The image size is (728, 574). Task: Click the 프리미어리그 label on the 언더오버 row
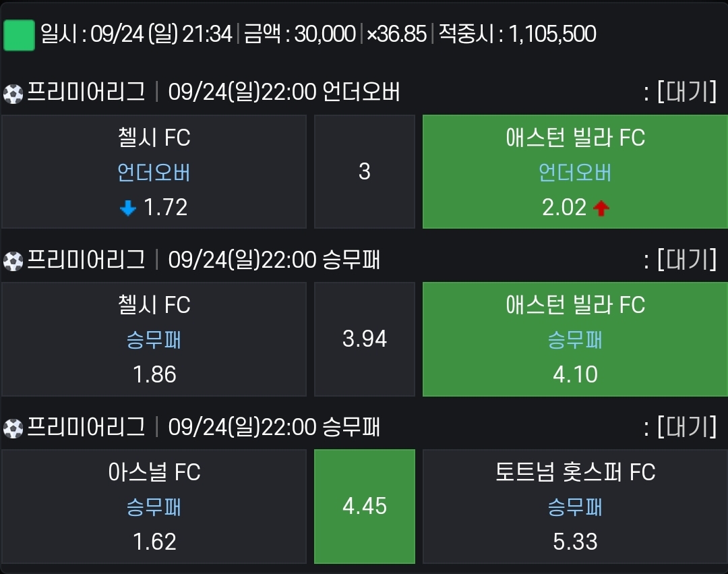click(x=86, y=92)
